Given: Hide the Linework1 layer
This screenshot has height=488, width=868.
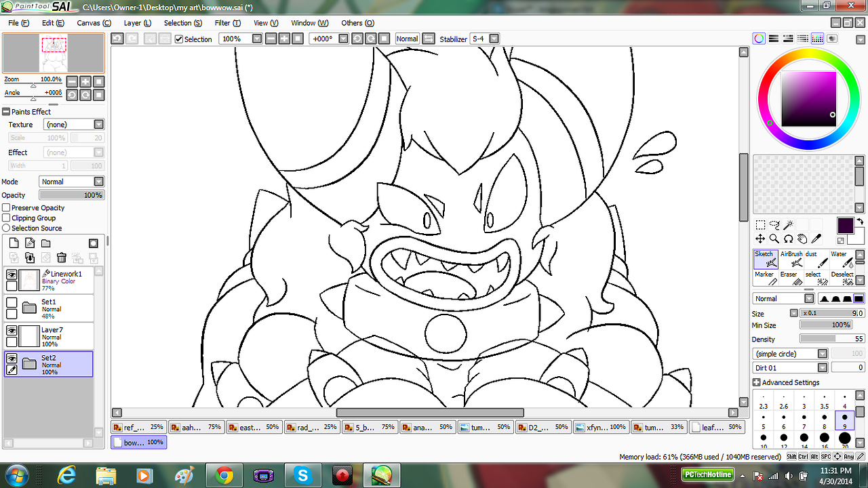Looking at the screenshot, I should 12,274.
